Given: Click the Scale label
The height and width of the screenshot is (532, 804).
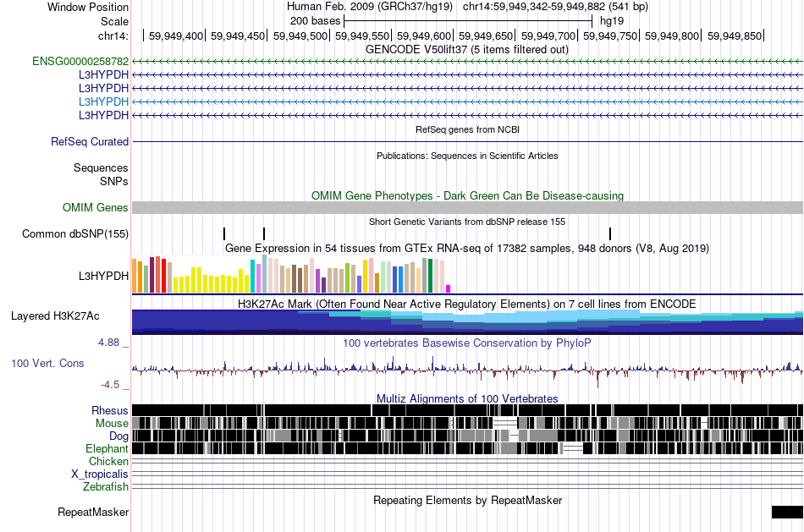Looking at the screenshot, I should click(114, 21).
